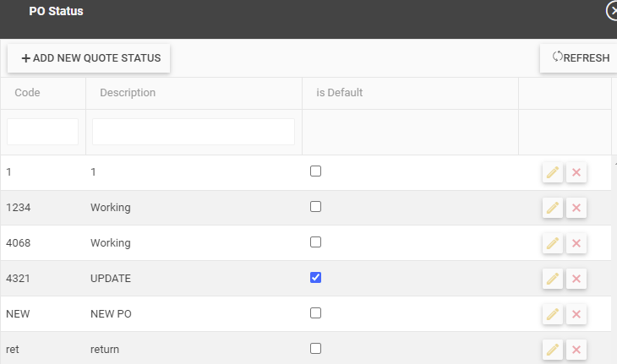Focus the Code filter input field

click(43, 132)
